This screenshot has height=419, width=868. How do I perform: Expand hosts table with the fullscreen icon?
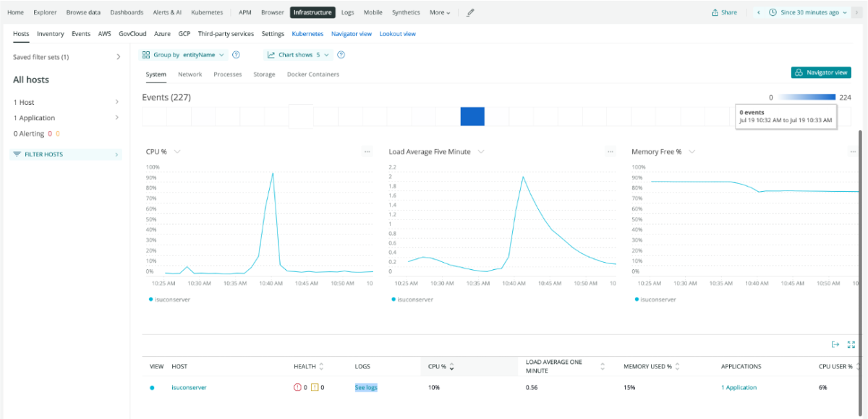(x=851, y=344)
